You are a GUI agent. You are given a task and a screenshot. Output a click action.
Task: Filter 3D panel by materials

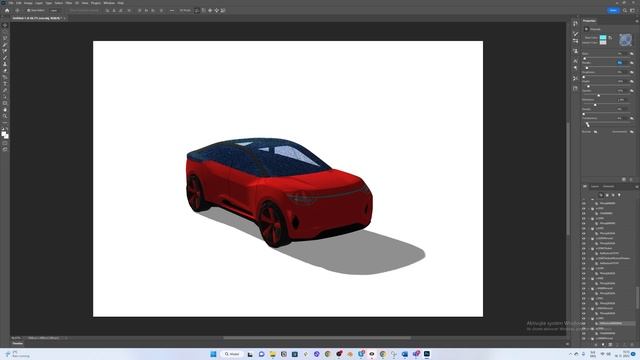pos(613,195)
